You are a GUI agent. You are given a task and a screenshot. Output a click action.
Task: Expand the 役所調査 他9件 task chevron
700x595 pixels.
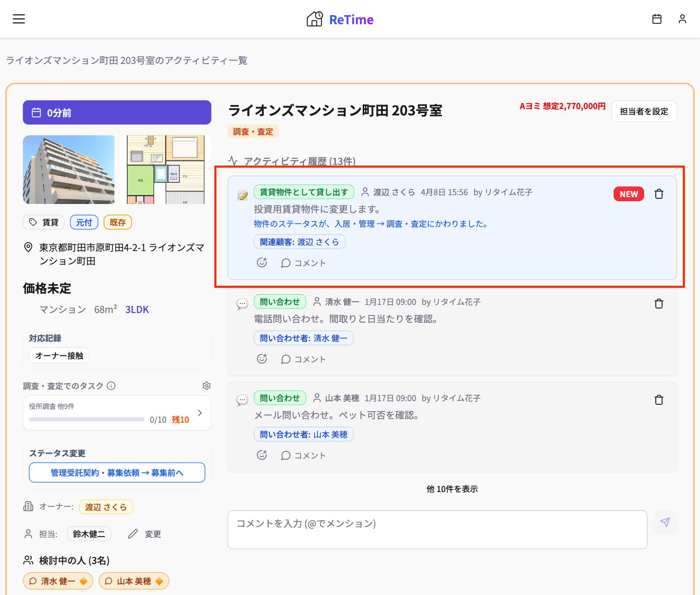[x=200, y=413]
